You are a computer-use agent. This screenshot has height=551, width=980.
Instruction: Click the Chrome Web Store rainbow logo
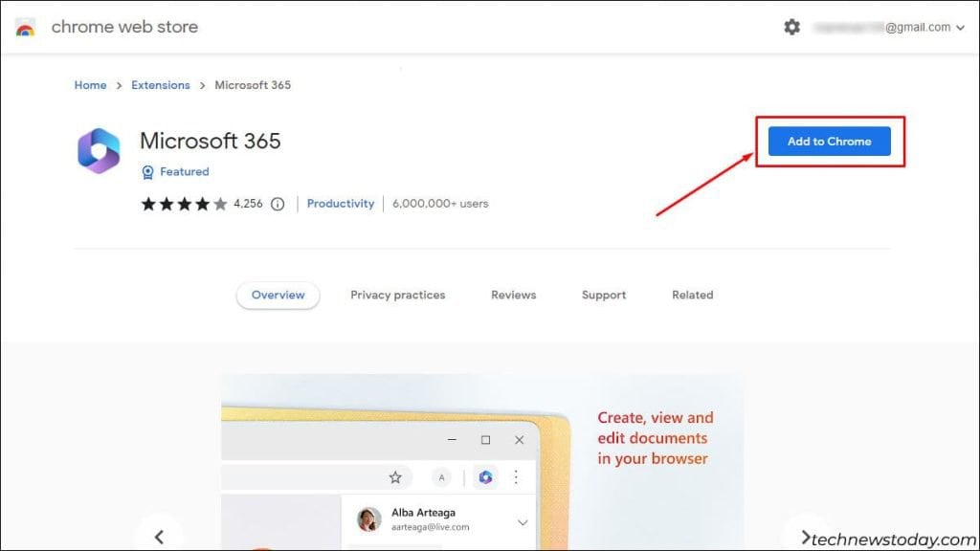pos(26,28)
